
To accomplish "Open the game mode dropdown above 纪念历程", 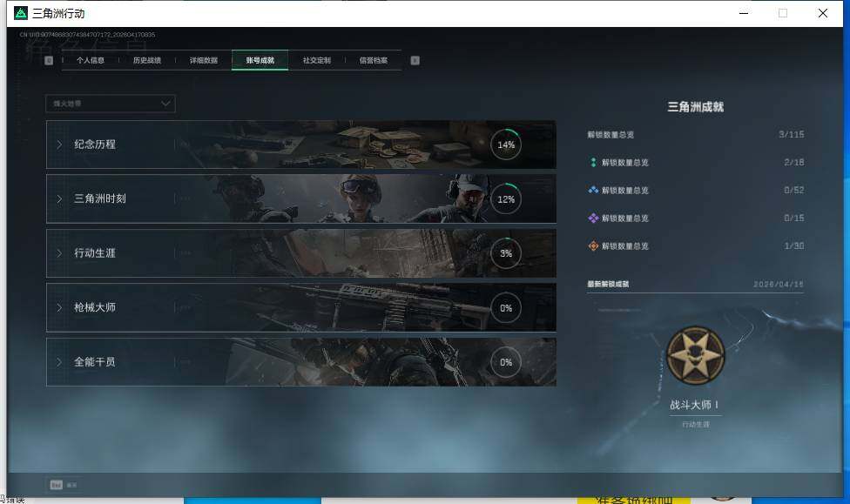I will pyautogui.click(x=111, y=104).
